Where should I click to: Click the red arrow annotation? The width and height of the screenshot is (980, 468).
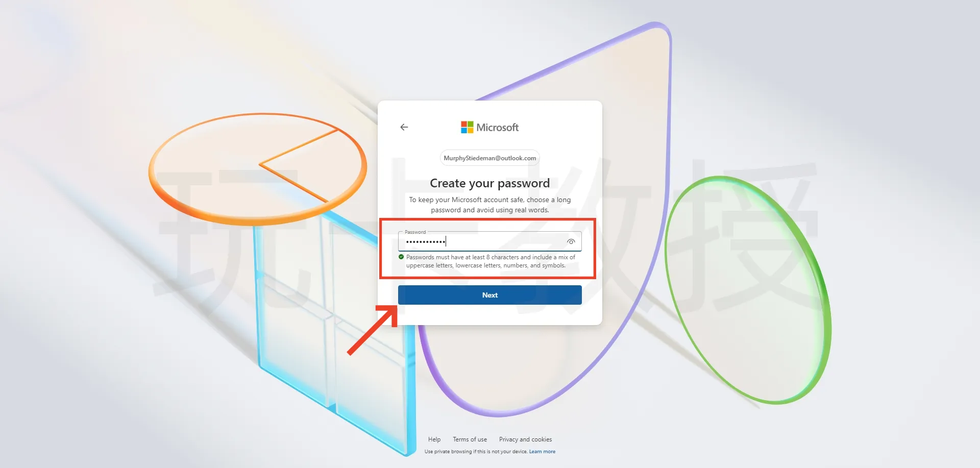(x=373, y=330)
